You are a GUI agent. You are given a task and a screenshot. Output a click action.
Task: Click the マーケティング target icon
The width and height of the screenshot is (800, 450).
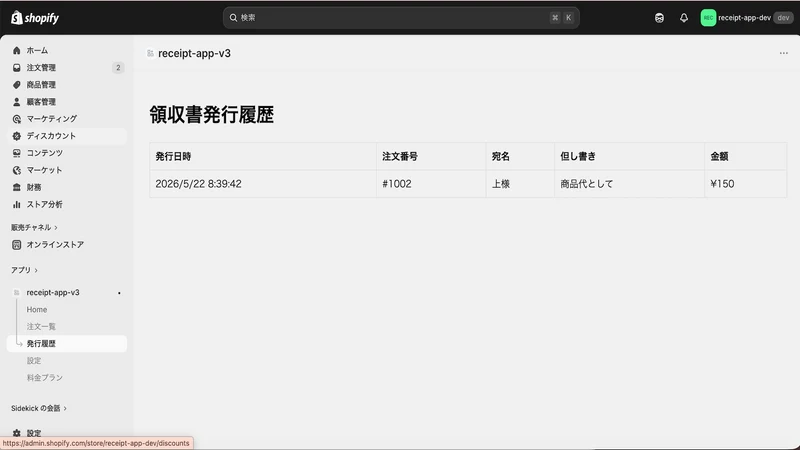click(x=17, y=119)
